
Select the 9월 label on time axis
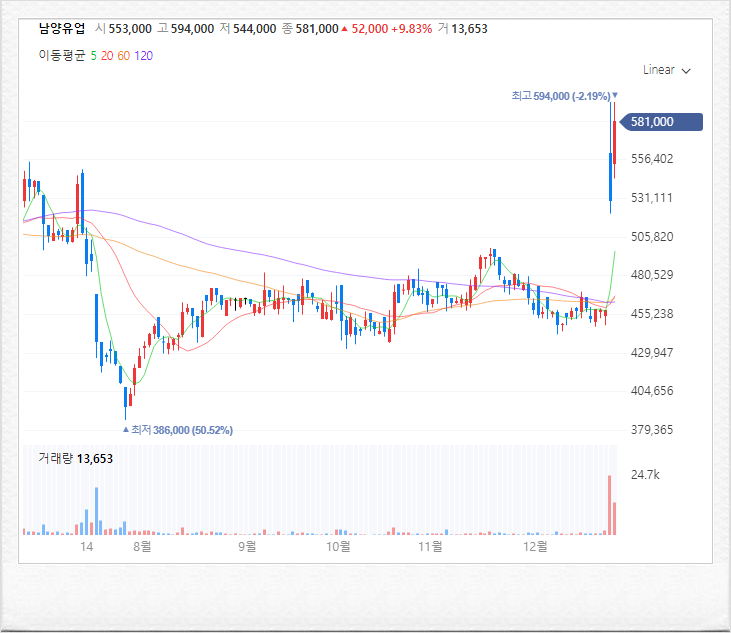pyautogui.click(x=247, y=547)
